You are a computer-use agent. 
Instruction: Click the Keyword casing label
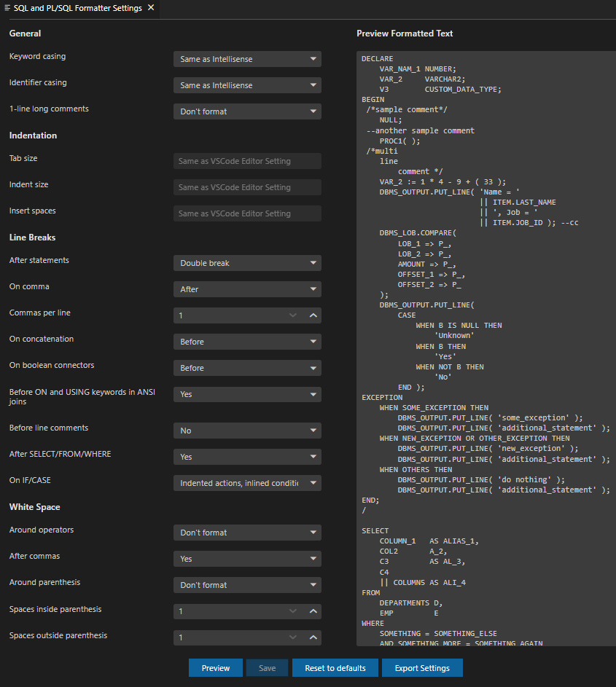(x=37, y=56)
